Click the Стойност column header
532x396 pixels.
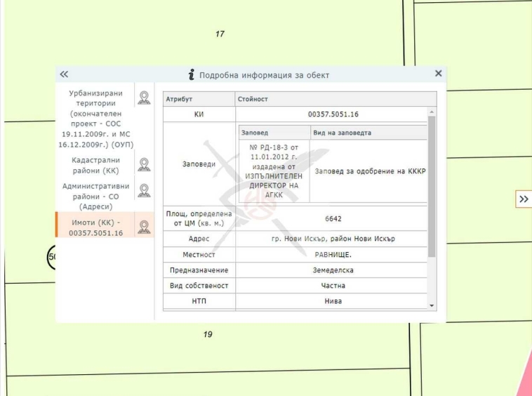[253, 100]
